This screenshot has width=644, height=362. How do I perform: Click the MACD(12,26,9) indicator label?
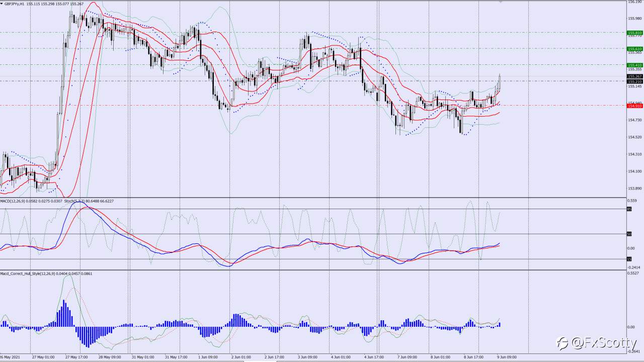[x=12, y=201]
